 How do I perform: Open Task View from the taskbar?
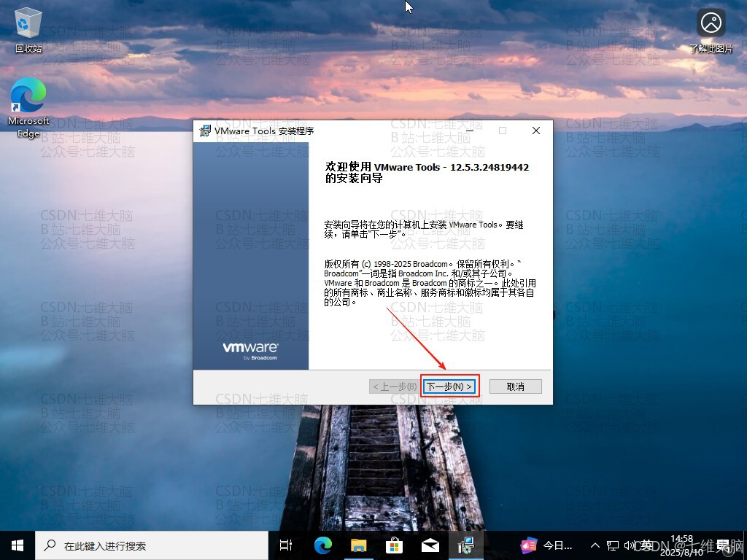(286, 545)
